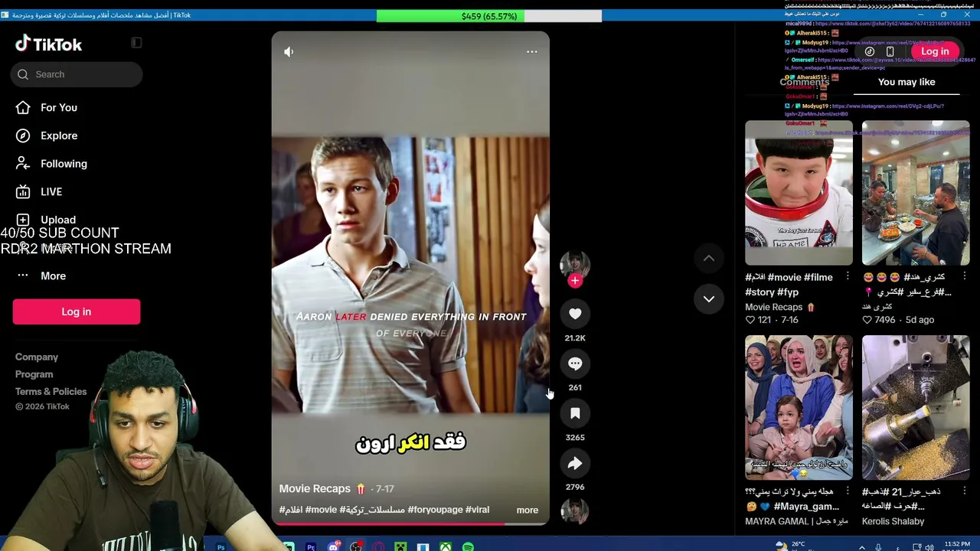Expand the video caption with 'more'
Screen dimensions: 980x551
coord(528,510)
